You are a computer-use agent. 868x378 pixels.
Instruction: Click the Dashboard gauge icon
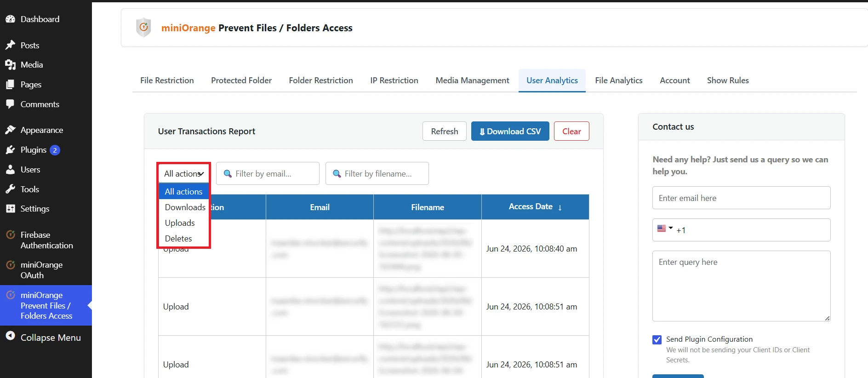(10, 19)
